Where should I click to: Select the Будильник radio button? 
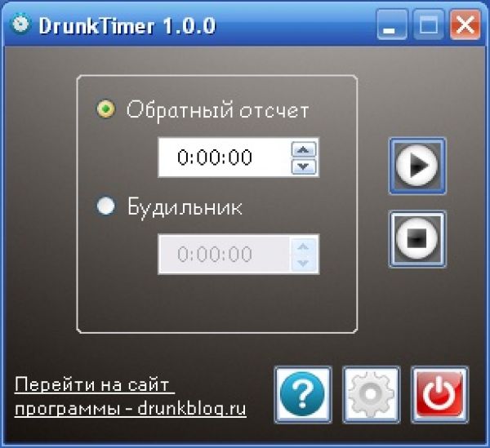[105, 206]
